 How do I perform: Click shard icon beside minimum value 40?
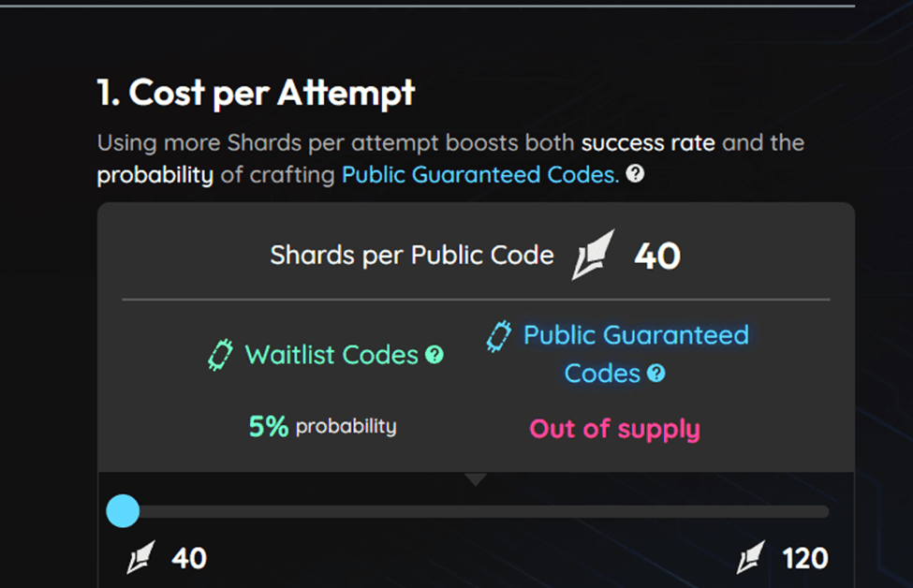[140, 557]
